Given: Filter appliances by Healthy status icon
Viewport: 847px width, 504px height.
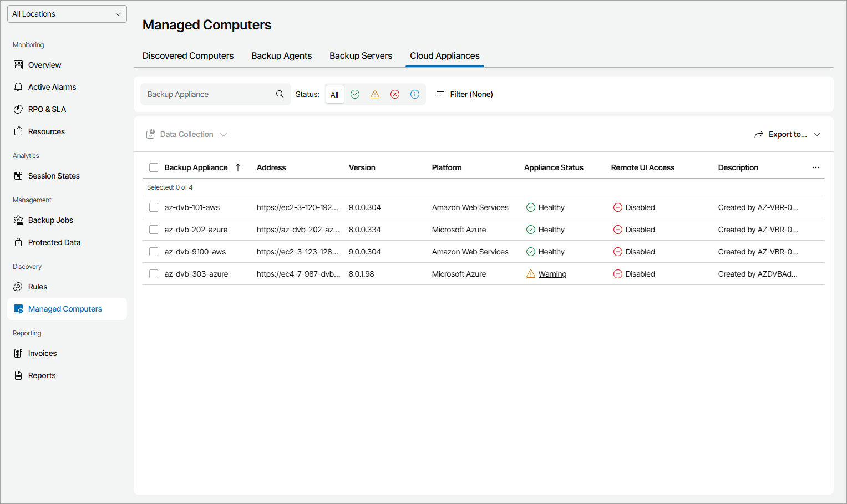Looking at the screenshot, I should pos(355,94).
